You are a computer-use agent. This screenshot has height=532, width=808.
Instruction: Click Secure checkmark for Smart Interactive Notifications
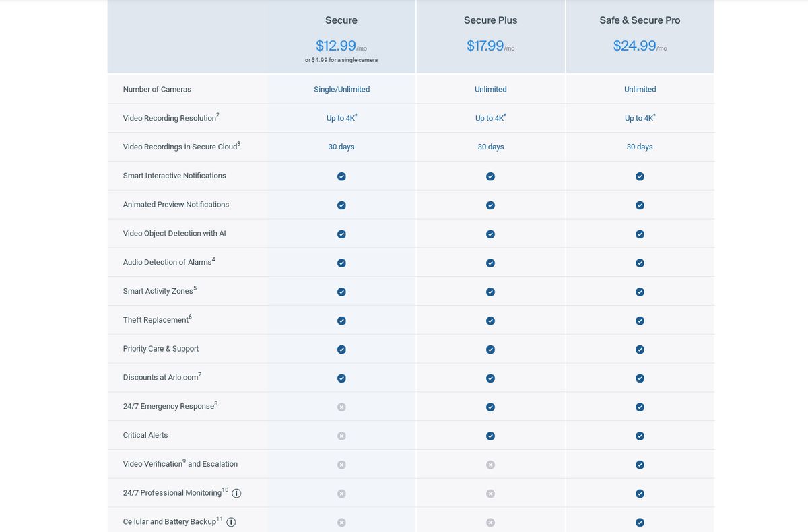[341, 176]
